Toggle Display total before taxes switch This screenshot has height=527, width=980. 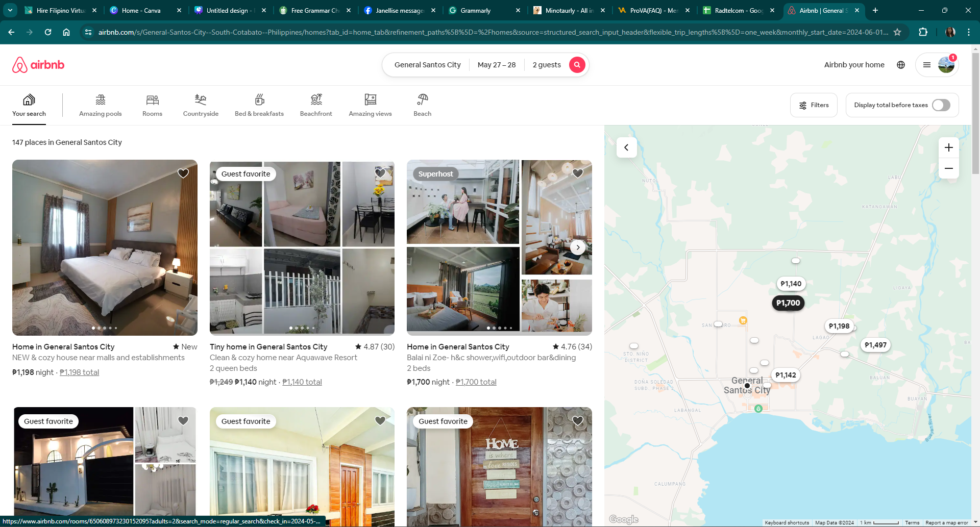(x=941, y=105)
